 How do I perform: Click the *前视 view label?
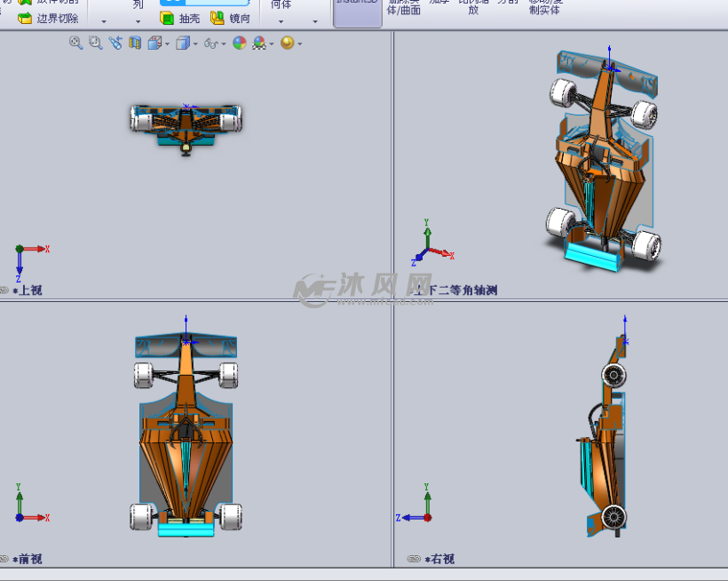[28, 559]
